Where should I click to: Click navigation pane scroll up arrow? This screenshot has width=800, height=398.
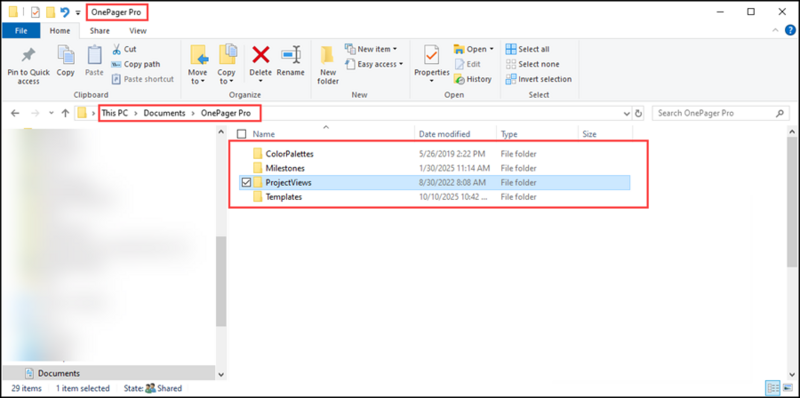click(x=221, y=132)
